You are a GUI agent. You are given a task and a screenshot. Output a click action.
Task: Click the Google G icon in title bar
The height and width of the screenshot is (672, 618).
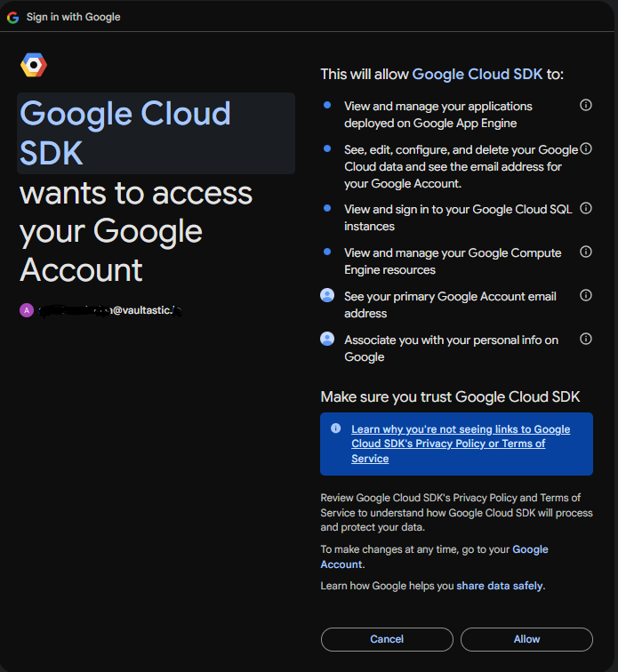12,17
